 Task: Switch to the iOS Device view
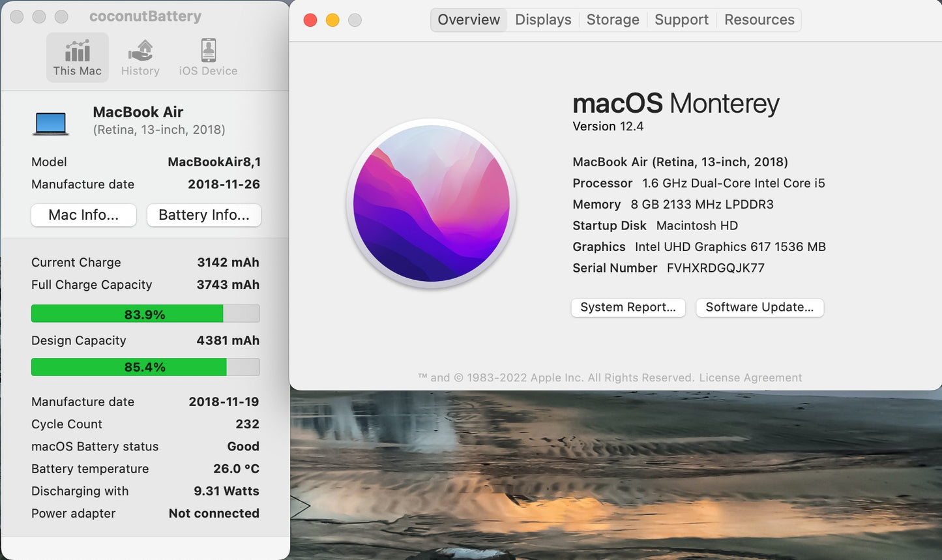[x=207, y=57]
